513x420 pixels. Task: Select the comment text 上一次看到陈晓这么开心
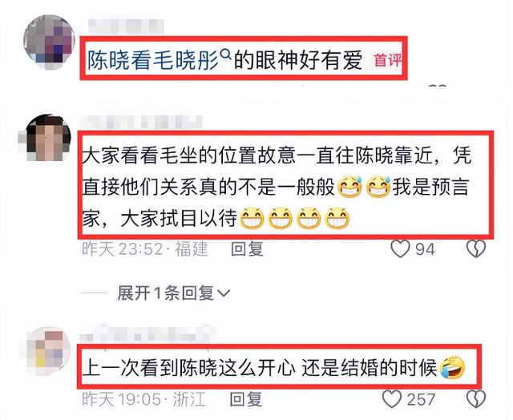coord(188,368)
